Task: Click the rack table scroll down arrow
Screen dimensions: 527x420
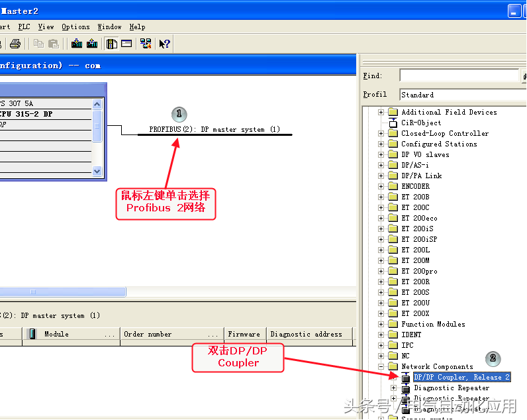Action: pyautogui.click(x=97, y=171)
